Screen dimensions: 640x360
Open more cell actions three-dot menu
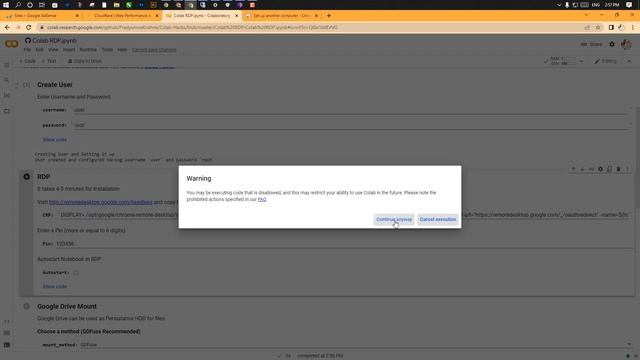[627, 169]
